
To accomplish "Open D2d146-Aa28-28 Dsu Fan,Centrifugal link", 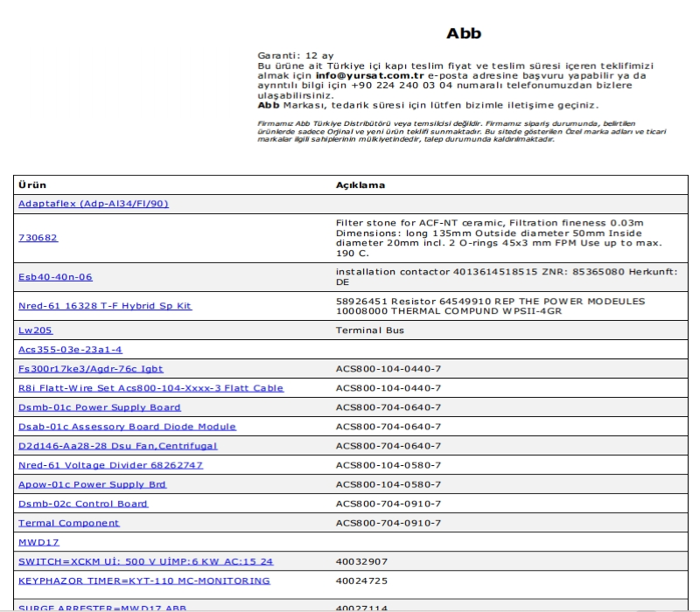I will [x=117, y=446].
